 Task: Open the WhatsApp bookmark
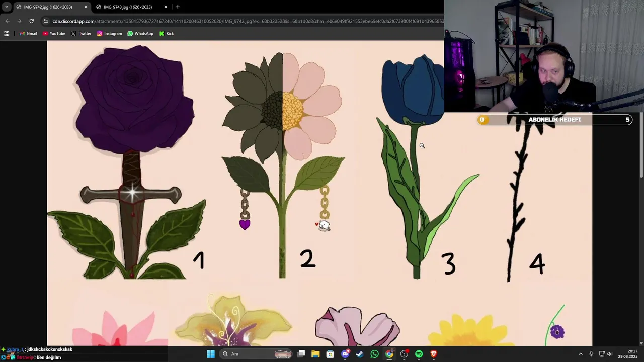140,34
